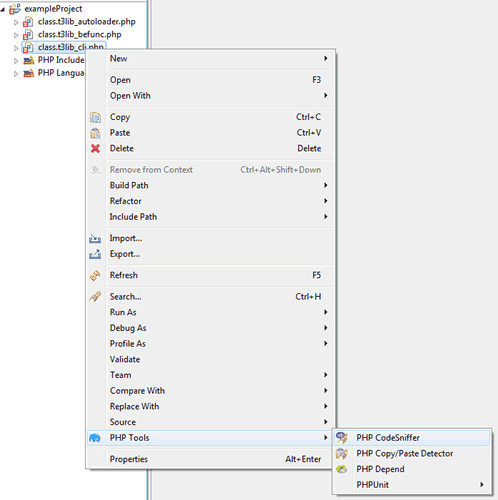Collapse the exampleProject tree node
Viewport: 498px width, 500px height.
[3, 9]
